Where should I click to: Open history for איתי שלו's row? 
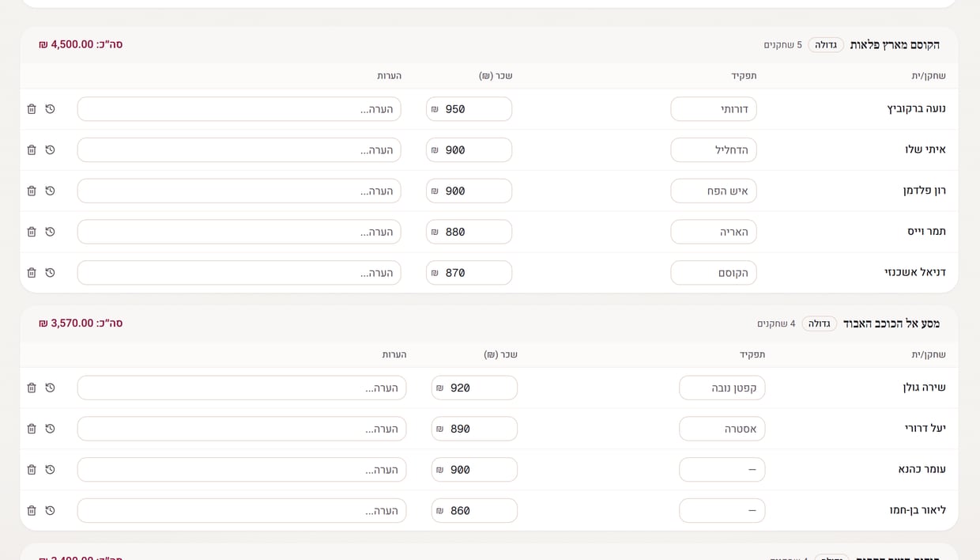click(x=50, y=150)
